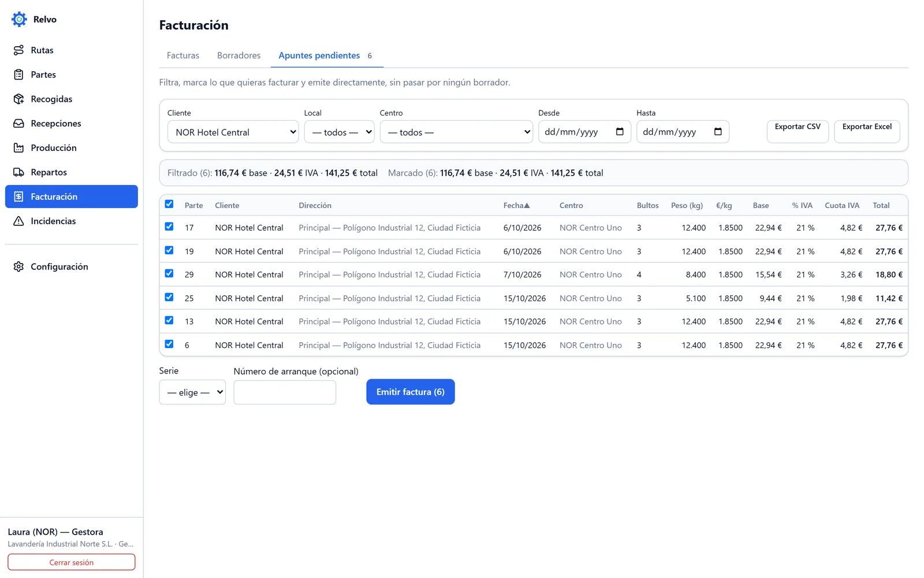
Task: Uncheck the row for Parte 25
Action: [x=169, y=297]
